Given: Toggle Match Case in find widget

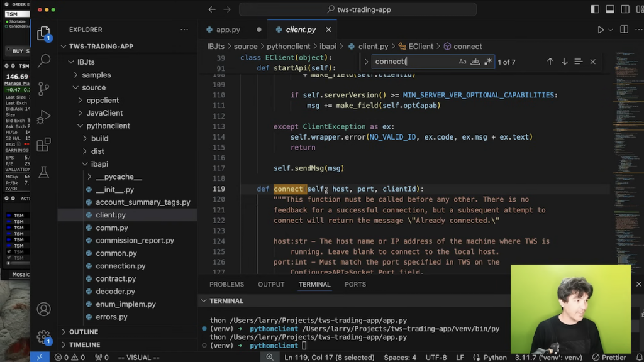Looking at the screenshot, I should pyautogui.click(x=462, y=62).
